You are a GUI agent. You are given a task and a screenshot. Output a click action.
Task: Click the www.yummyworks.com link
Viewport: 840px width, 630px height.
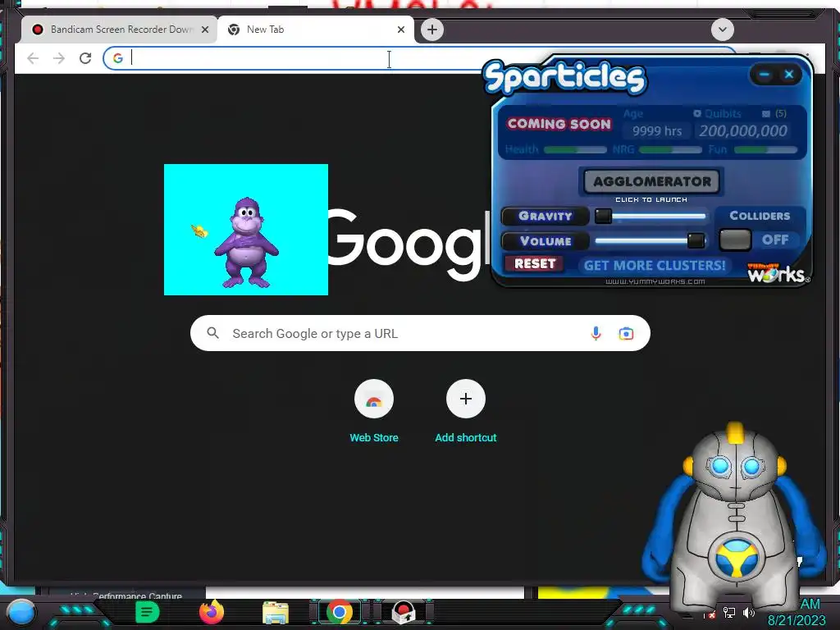pos(655,281)
